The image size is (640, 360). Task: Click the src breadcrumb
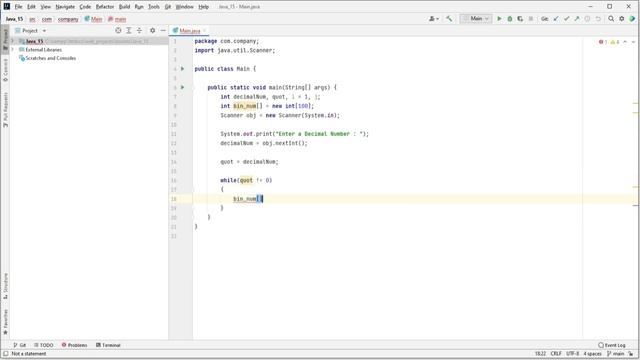(x=32, y=19)
